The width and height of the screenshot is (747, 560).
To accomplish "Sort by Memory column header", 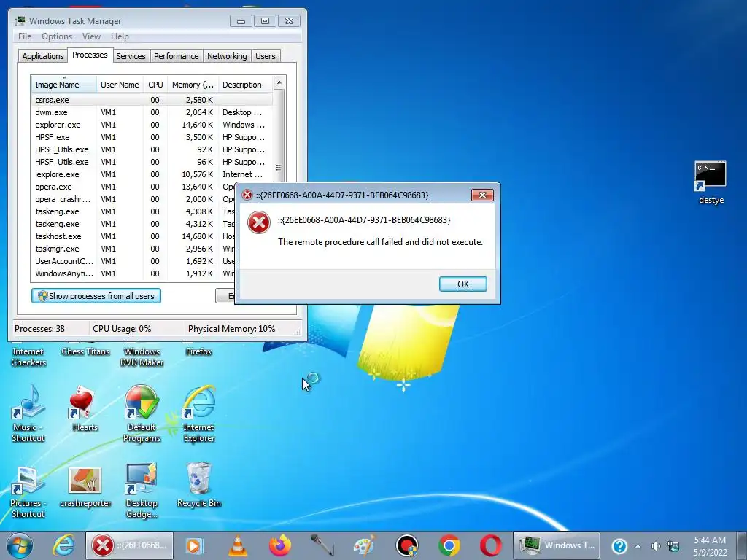I will pos(193,85).
